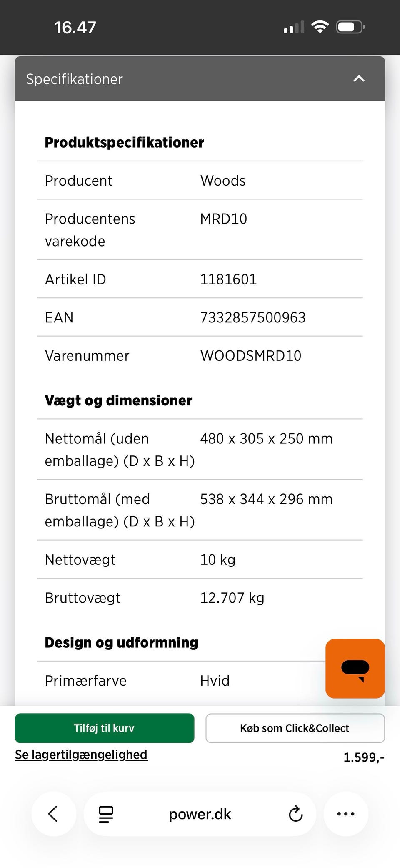Choose Køb som Click&Collect
400x868 pixels.
click(295, 728)
